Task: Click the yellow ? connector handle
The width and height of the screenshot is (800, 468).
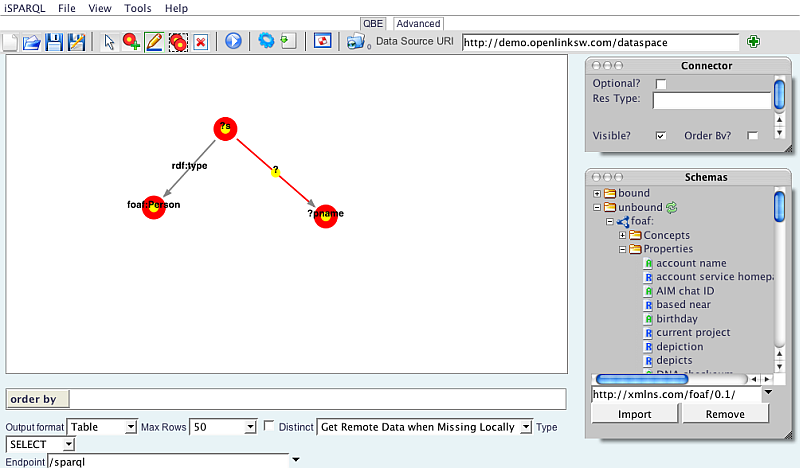Action: click(276, 172)
